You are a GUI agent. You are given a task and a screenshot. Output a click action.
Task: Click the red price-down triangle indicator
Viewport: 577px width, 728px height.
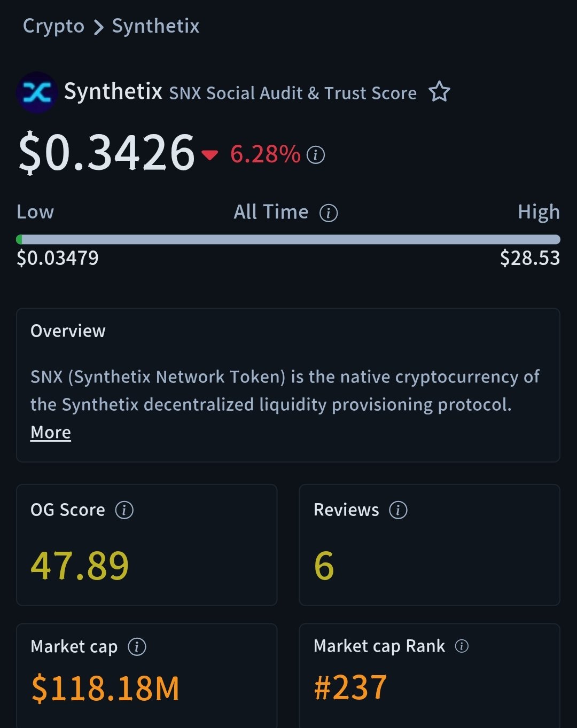[x=210, y=155]
